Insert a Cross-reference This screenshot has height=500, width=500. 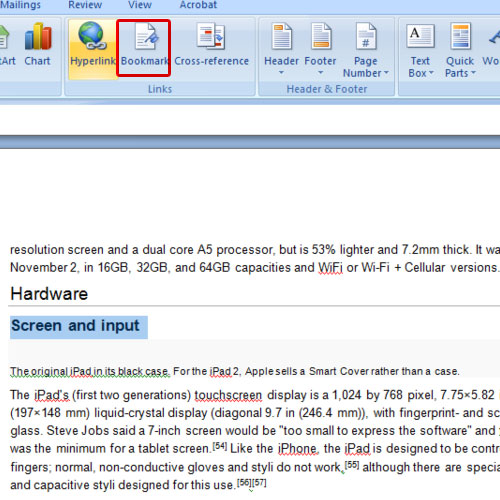[211, 45]
